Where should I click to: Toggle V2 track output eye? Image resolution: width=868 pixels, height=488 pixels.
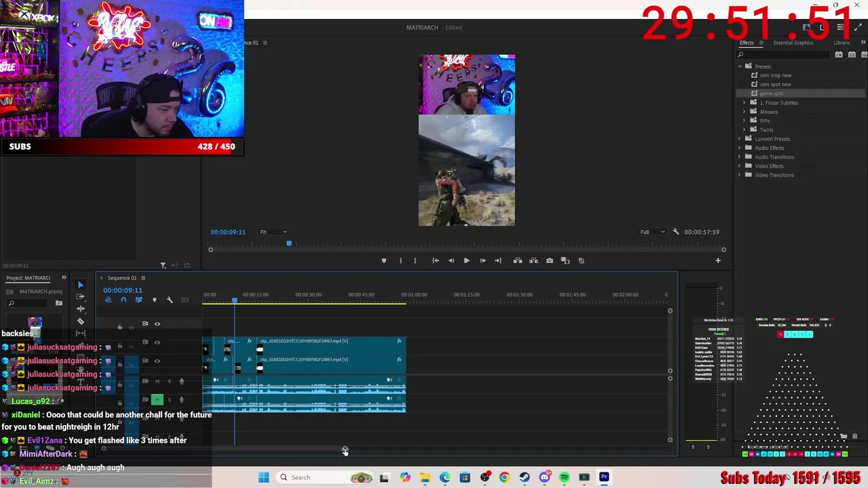pyautogui.click(x=157, y=342)
